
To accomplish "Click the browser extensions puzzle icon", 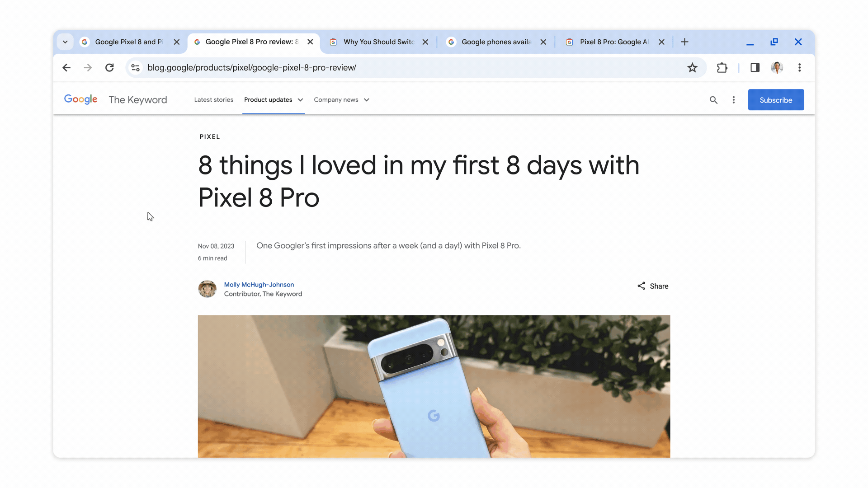I will (x=722, y=67).
